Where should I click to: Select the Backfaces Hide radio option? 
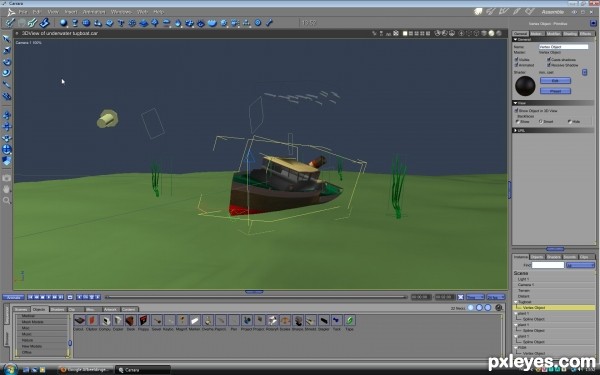(569, 122)
